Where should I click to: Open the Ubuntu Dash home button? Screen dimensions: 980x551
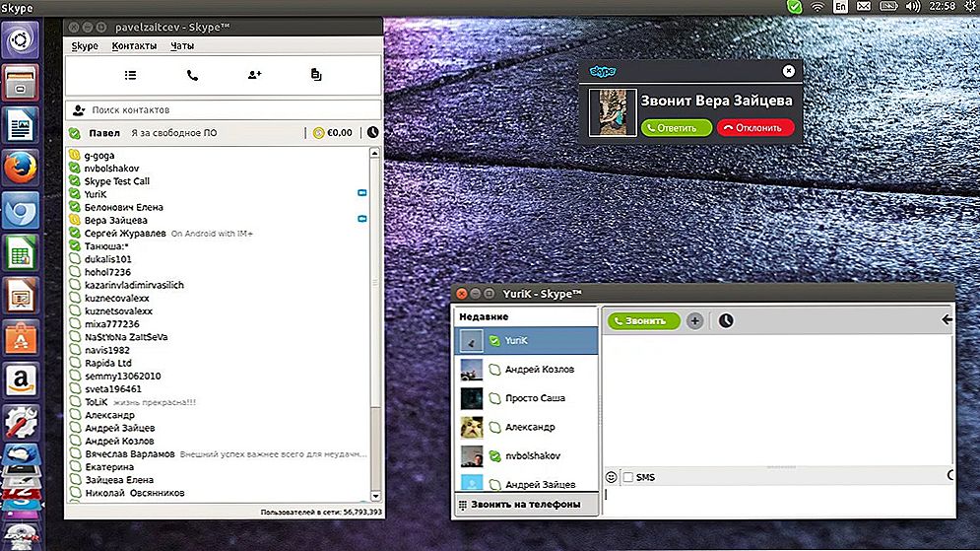[x=21, y=40]
